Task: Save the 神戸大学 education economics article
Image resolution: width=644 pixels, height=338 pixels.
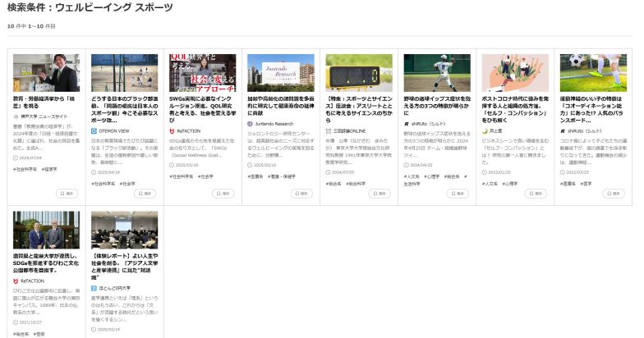Action: [67, 194]
